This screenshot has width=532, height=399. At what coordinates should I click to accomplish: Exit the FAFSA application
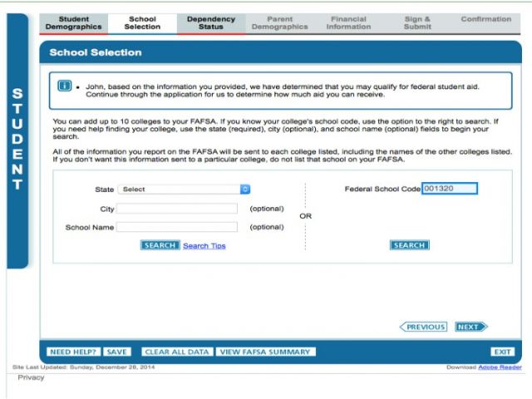(501, 352)
